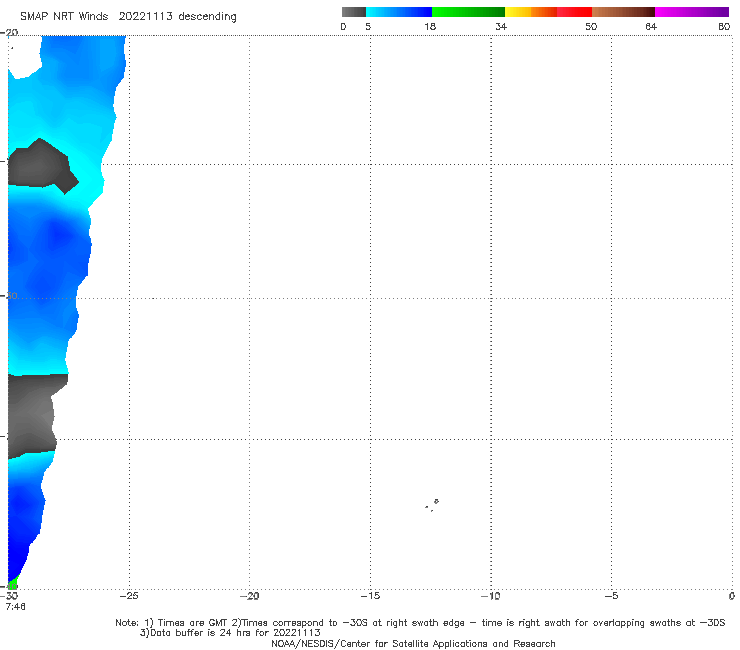
Task: Click the gray segment of the color scale
Action: click(x=353, y=12)
